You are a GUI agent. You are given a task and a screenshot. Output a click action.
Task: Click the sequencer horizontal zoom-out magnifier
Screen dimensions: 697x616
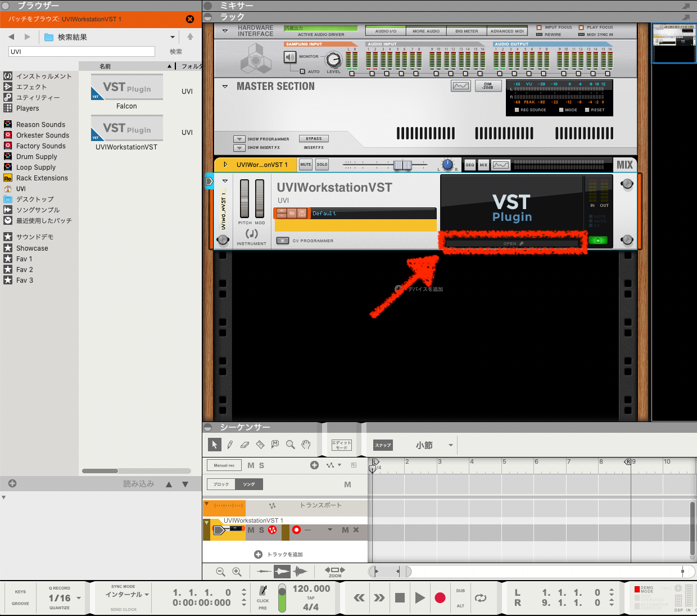tap(221, 572)
